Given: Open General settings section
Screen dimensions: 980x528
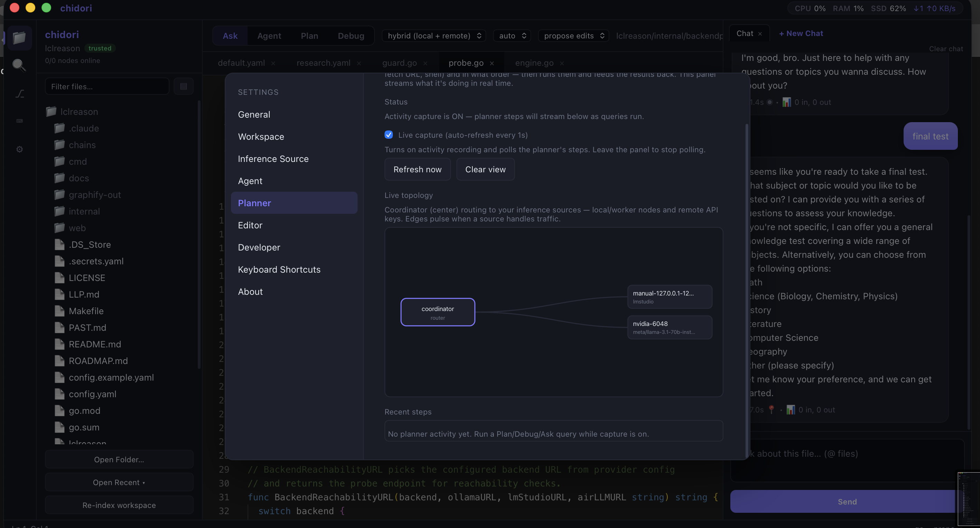Looking at the screenshot, I should (x=294, y=115).
